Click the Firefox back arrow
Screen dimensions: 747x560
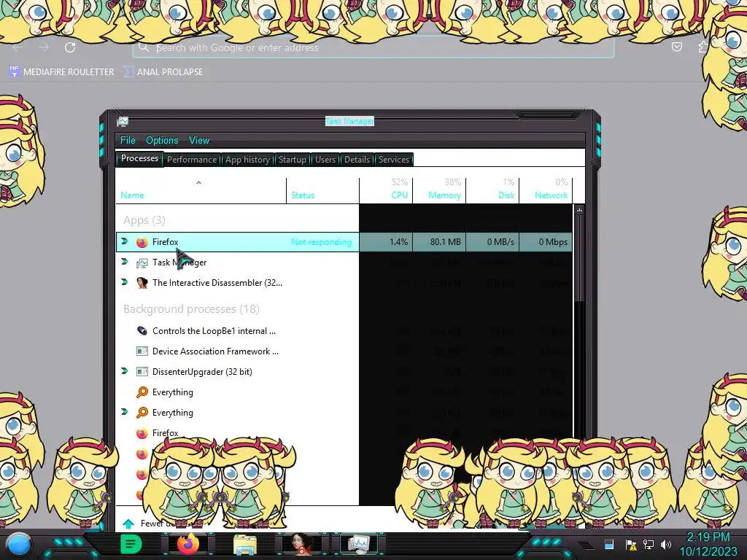[x=18, y=47]
